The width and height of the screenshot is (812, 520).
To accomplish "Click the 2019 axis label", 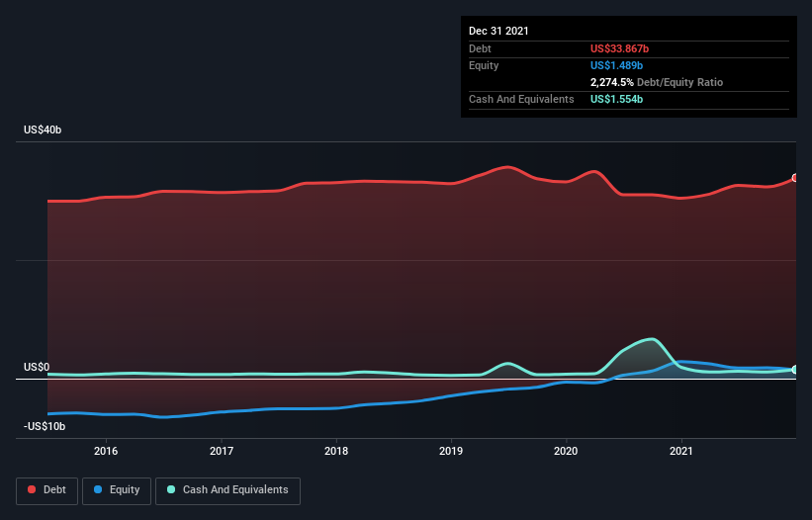I will [x=451, y=451].
